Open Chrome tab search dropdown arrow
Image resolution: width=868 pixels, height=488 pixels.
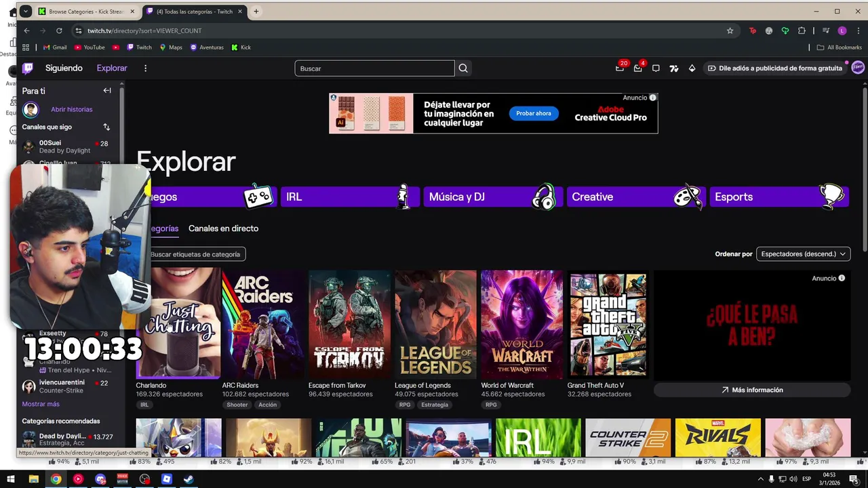click(25, 12)
